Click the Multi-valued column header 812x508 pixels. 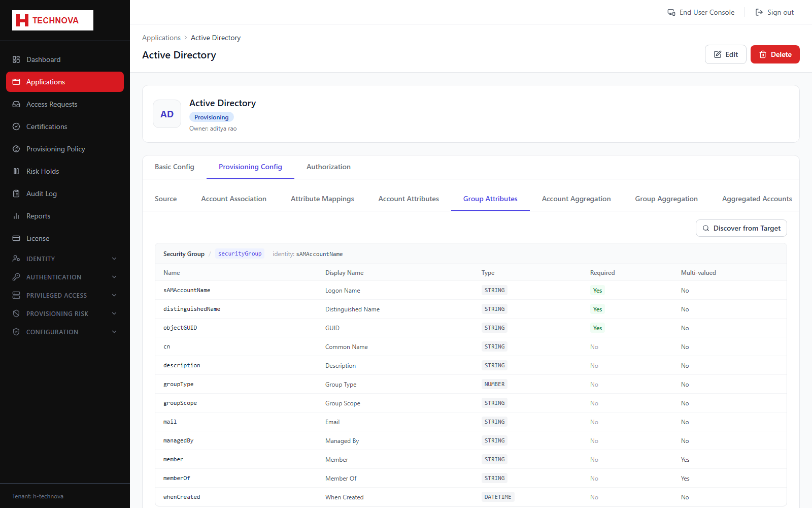[x=698, y=273]
